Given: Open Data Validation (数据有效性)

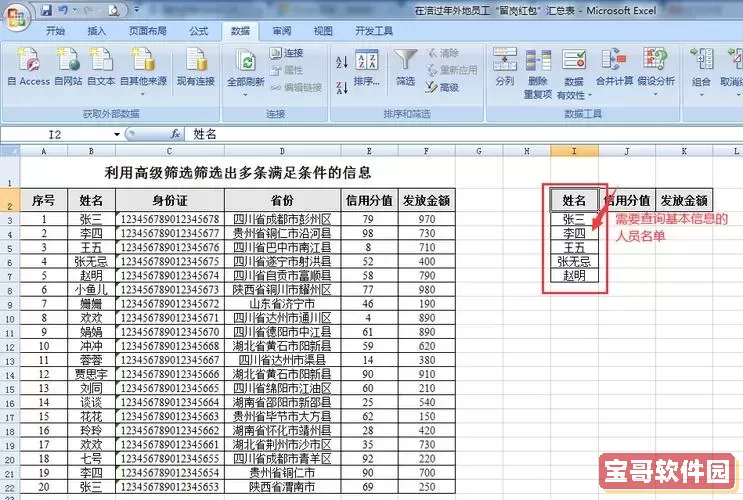Looking at the screenshot, I should pos(574,73).
